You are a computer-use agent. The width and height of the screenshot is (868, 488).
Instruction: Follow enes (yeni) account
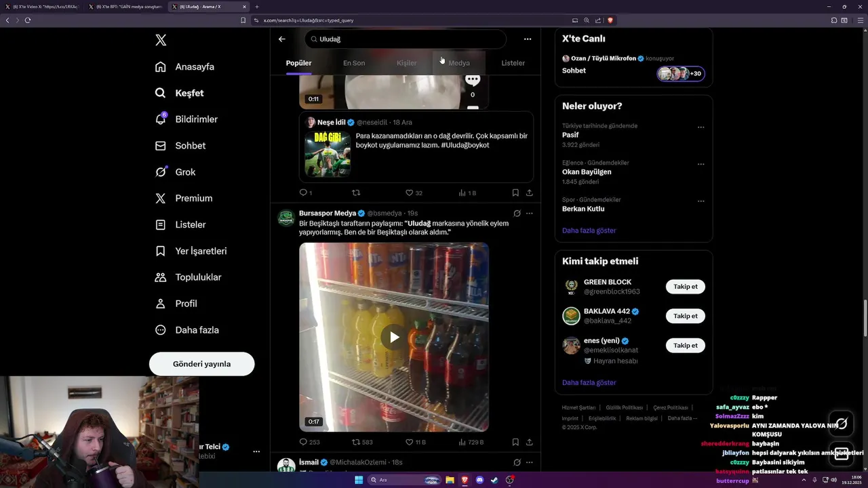[685, 345]
